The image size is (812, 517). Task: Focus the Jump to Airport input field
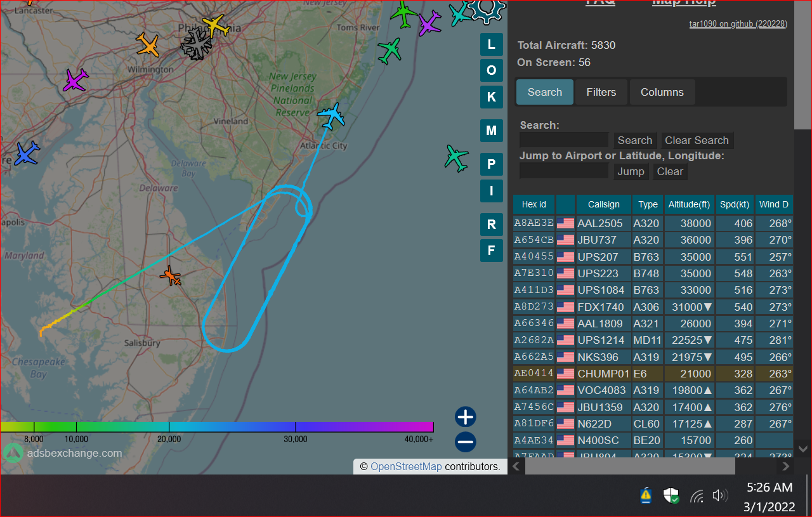pyautogui.click(x=564, y=171)
